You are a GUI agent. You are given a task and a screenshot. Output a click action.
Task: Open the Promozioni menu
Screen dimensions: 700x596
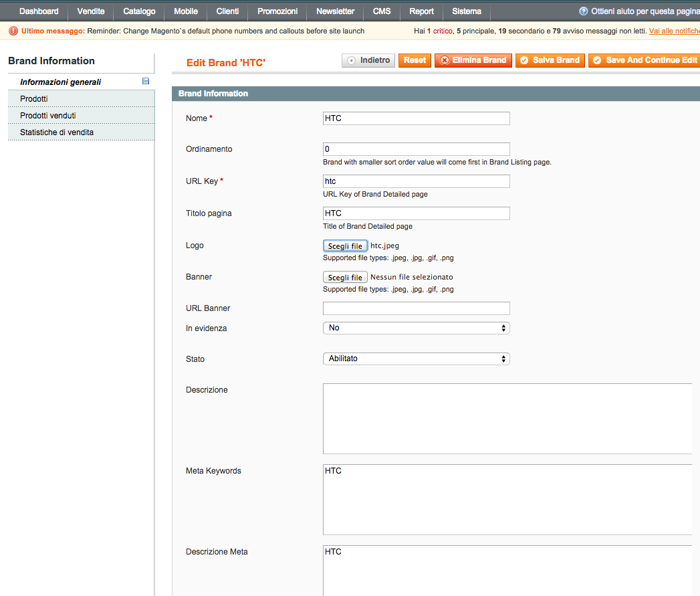tap(277, 11)
